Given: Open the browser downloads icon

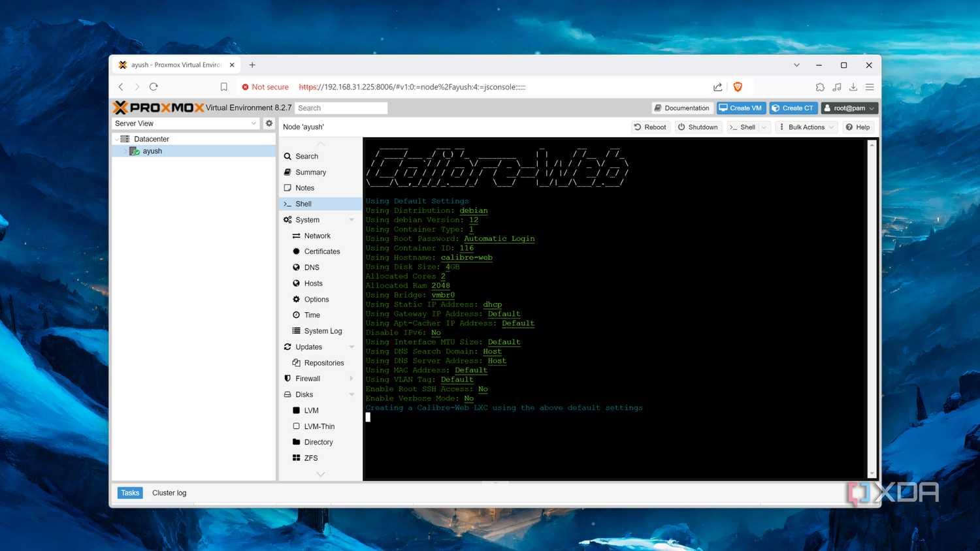Looking at the screenshot, I should (x=853, y=87).
